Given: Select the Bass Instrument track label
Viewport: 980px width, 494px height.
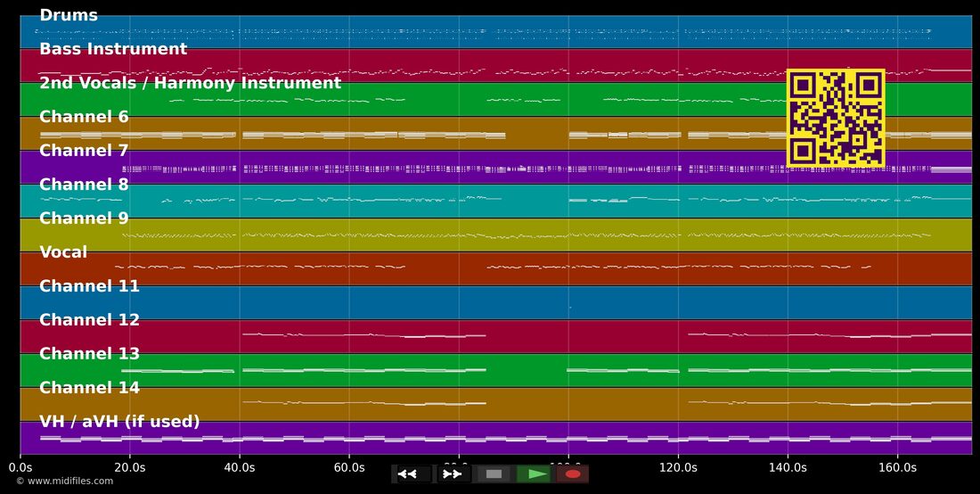Looking at the screenshot, I should (113, 49).
